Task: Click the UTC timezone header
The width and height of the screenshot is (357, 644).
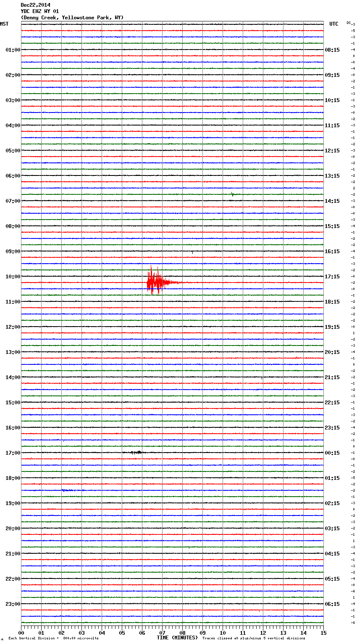Action: 334,24
